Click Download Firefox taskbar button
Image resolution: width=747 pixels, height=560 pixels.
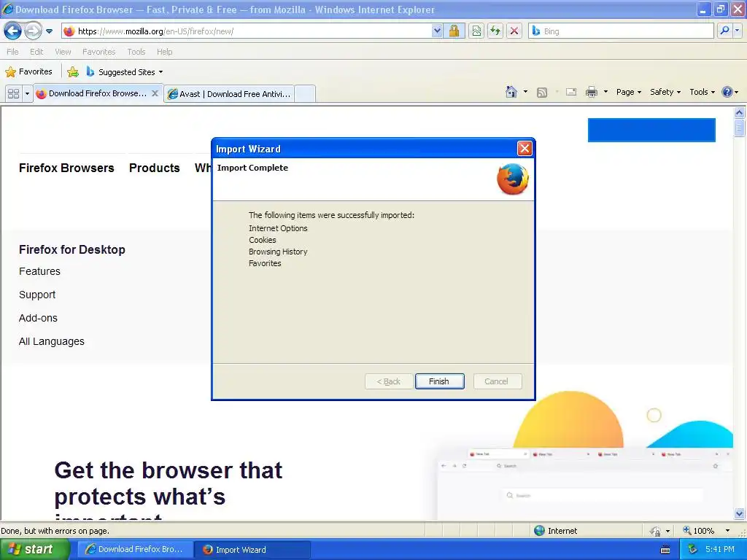pyautogui.click(x=135, y=550)
